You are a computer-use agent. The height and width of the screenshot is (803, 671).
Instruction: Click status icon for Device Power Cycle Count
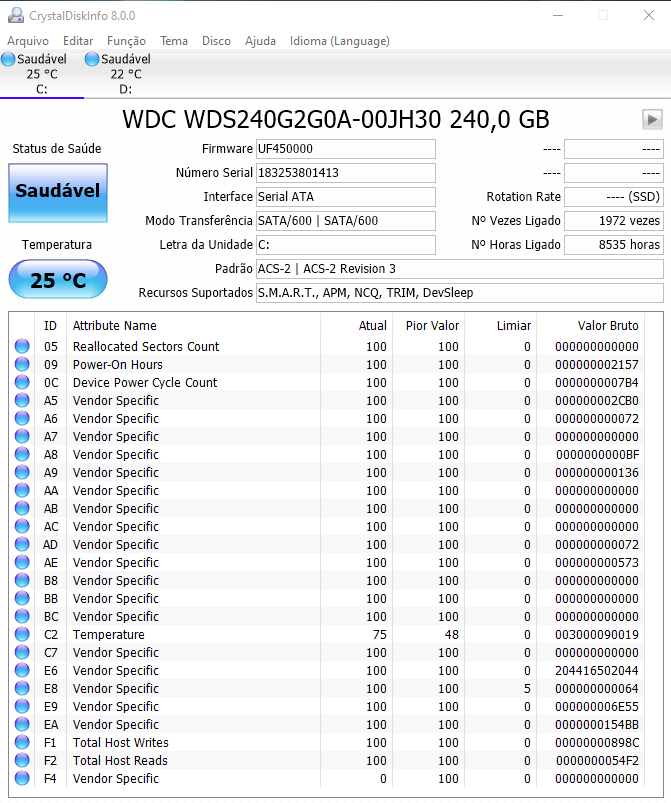tap(22, 382)
